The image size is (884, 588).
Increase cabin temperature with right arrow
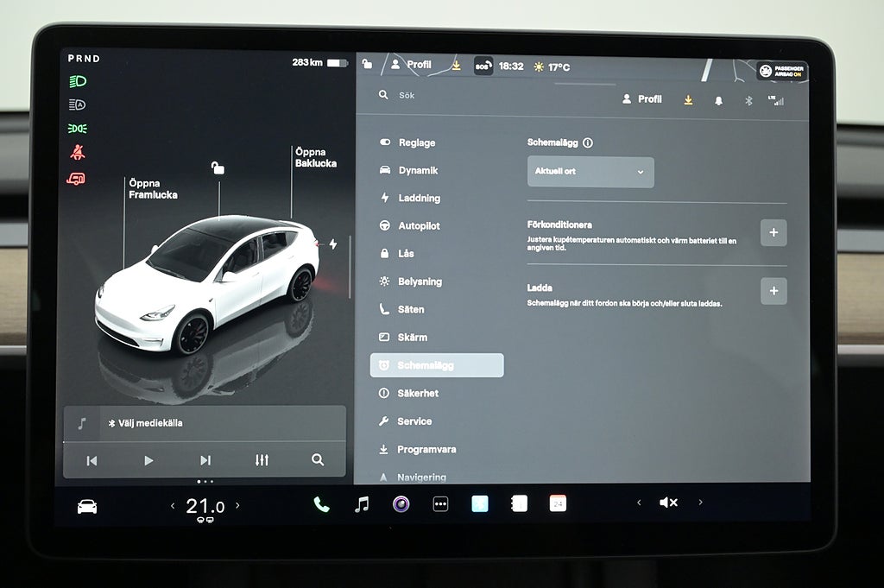[x=238, y=506]
